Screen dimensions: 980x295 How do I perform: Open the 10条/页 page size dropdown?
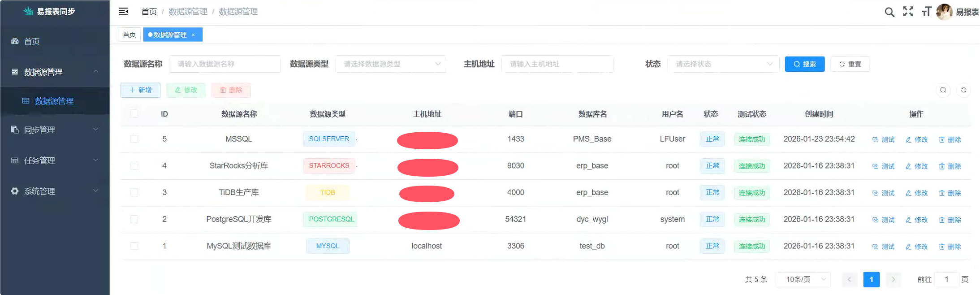(803, 279)
